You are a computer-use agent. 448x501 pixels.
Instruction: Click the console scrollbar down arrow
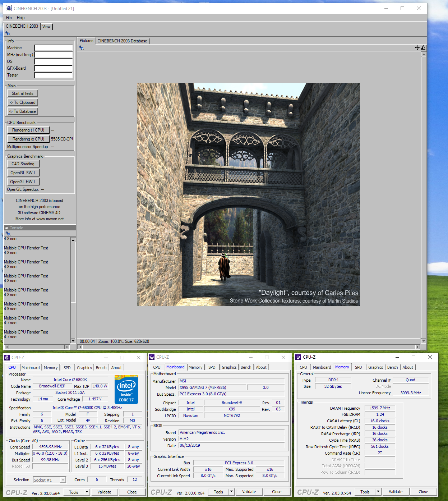pos(73,341)
